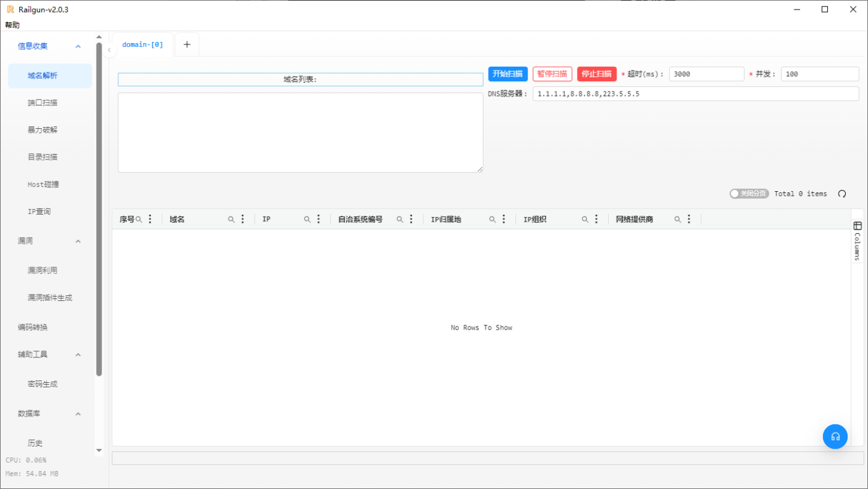Click the sidebar vertical scrollbar
Viewport: 868px width, 489px height.
99,210
